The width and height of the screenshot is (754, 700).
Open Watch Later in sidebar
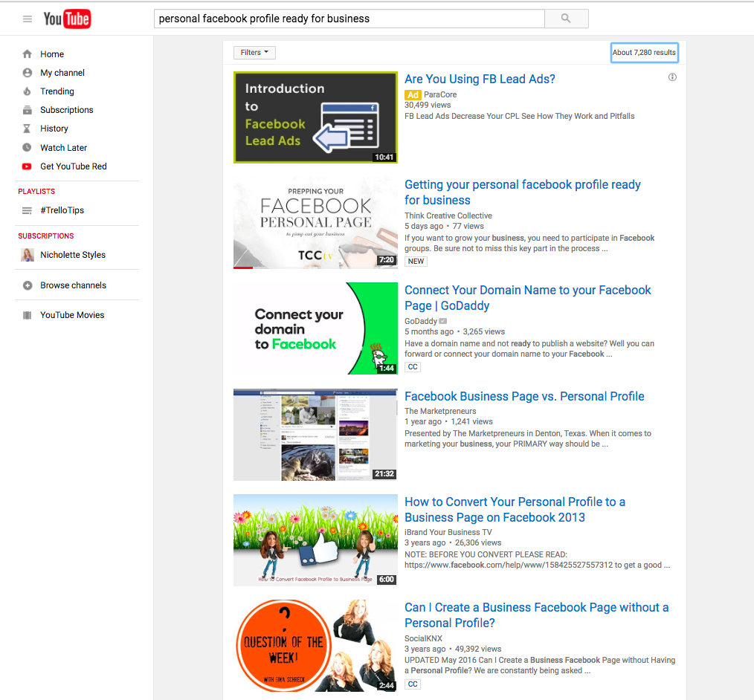click(63, 147)
